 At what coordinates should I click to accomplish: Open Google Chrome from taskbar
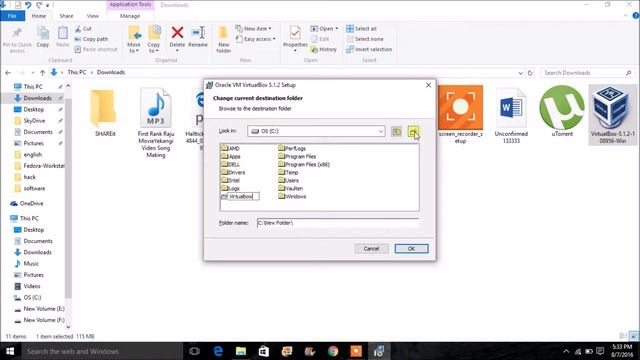[333, 351]
